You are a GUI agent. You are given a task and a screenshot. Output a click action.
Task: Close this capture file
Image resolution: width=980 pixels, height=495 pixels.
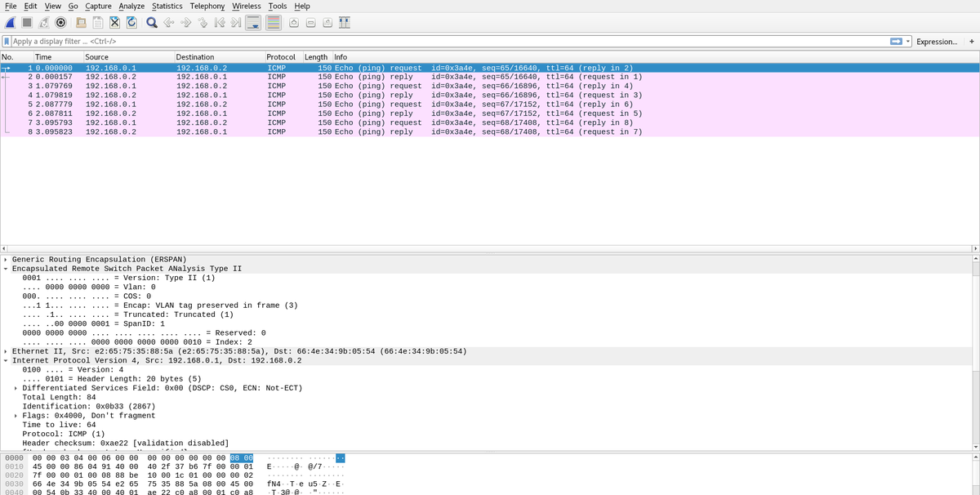tap(114, 23)
